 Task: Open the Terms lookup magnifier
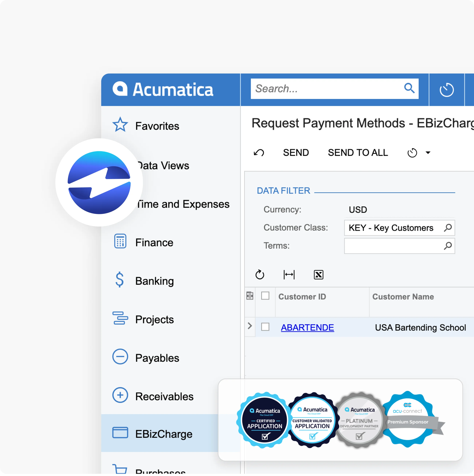tap(448, 246)
